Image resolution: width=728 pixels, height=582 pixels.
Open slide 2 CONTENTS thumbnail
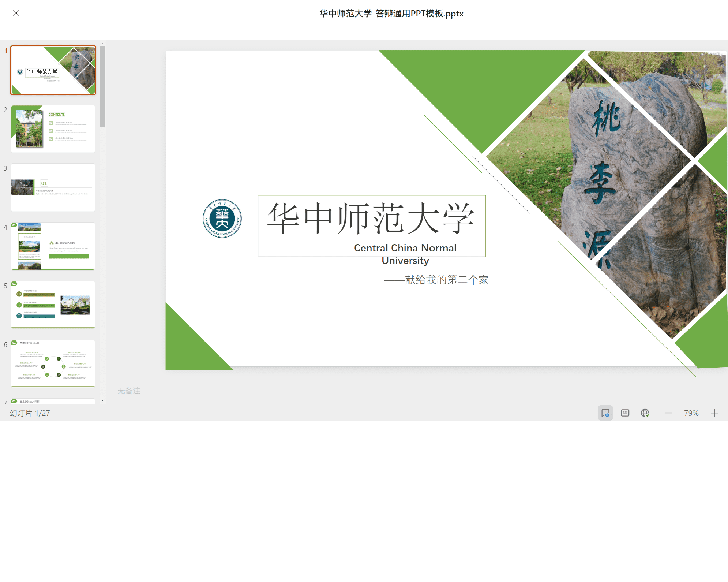pos(53,129)
